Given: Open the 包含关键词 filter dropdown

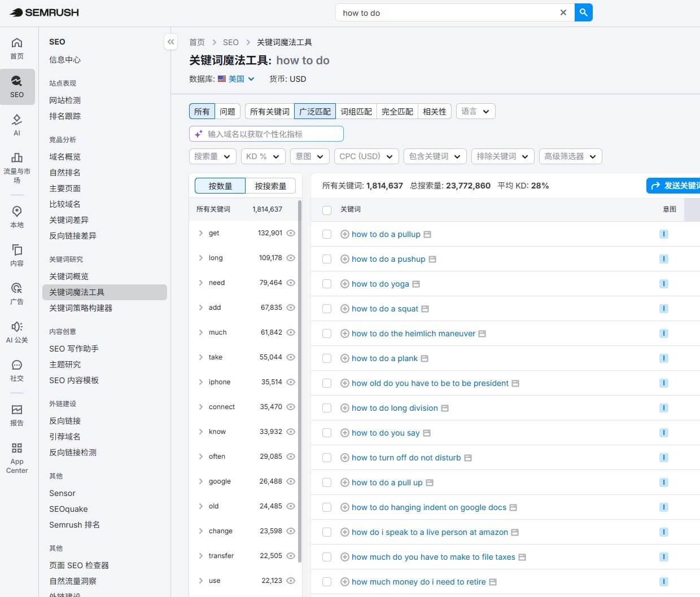Looking at the screenshot, I should coord(435,156).
